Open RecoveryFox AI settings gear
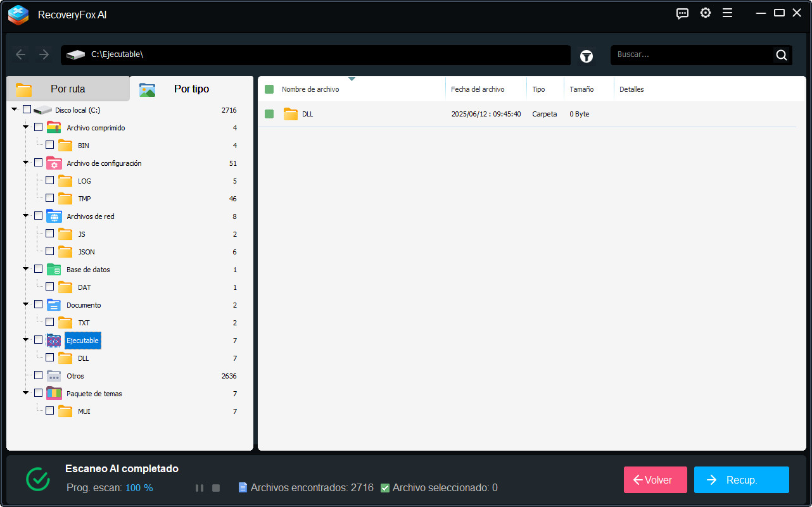The height and width of the screenshot is (507, 812). [x=705, y=13]
